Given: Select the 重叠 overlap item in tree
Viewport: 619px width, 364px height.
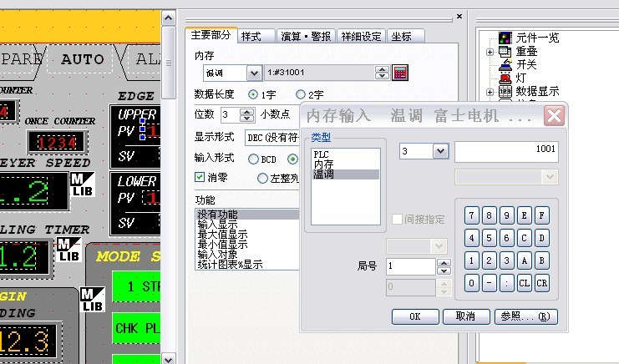Looking at the screenshot, I should (526, 51).
